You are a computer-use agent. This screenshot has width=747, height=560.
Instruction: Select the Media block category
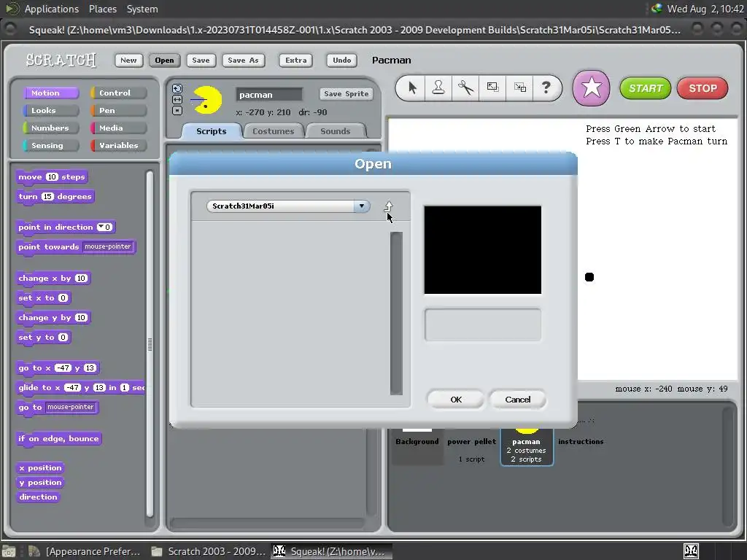(119, 128)
